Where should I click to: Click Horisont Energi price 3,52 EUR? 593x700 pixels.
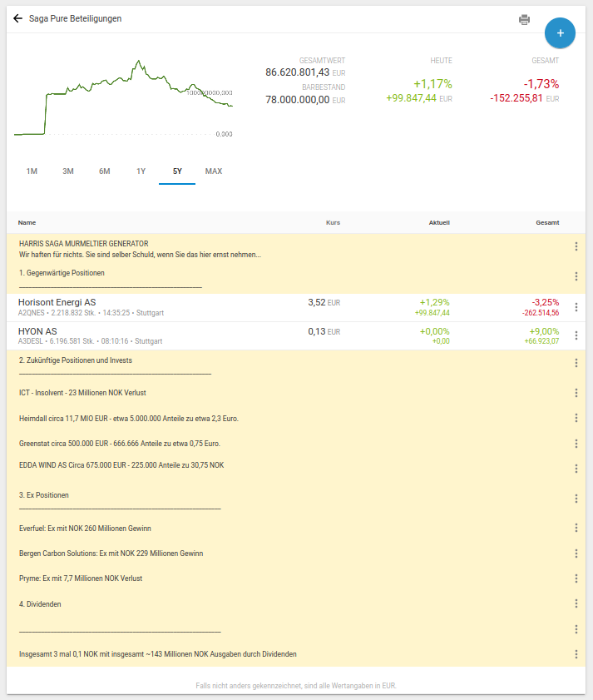coord(324,303)
